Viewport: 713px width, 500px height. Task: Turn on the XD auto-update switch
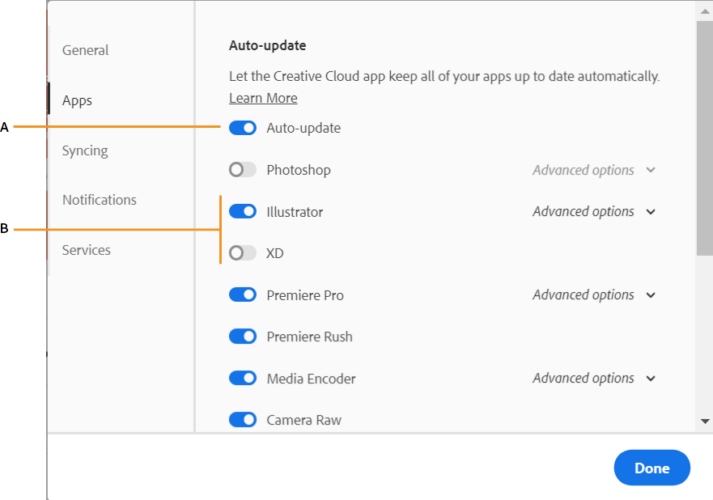pos(243,253)
